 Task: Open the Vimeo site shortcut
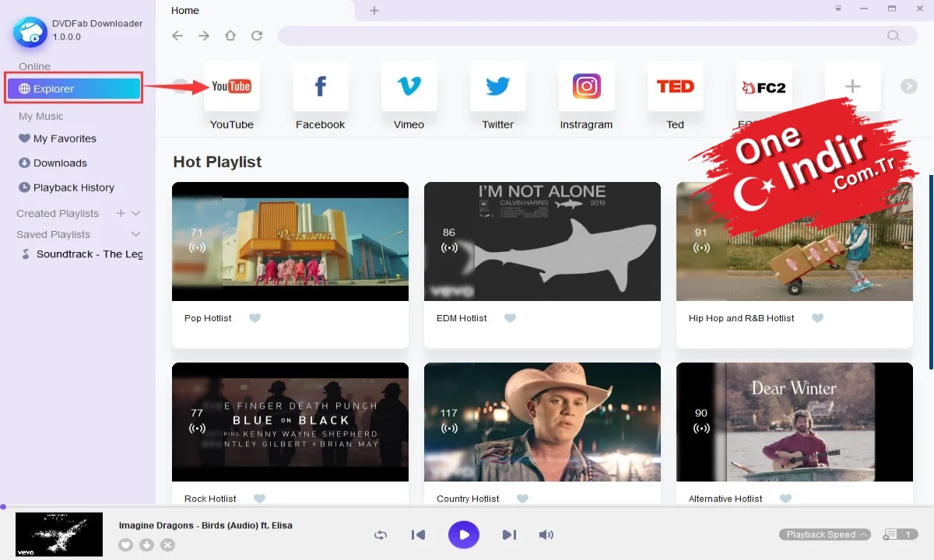pyautogui.click(x=409, y=86)
